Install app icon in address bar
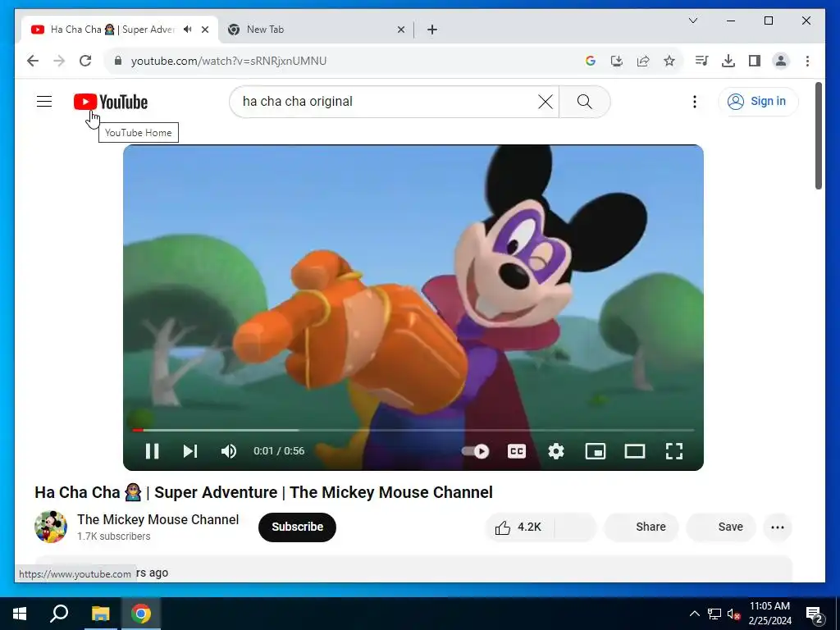The height and width of the screenshot is (630, 840). pyautogui.click(x=617, y=61)
